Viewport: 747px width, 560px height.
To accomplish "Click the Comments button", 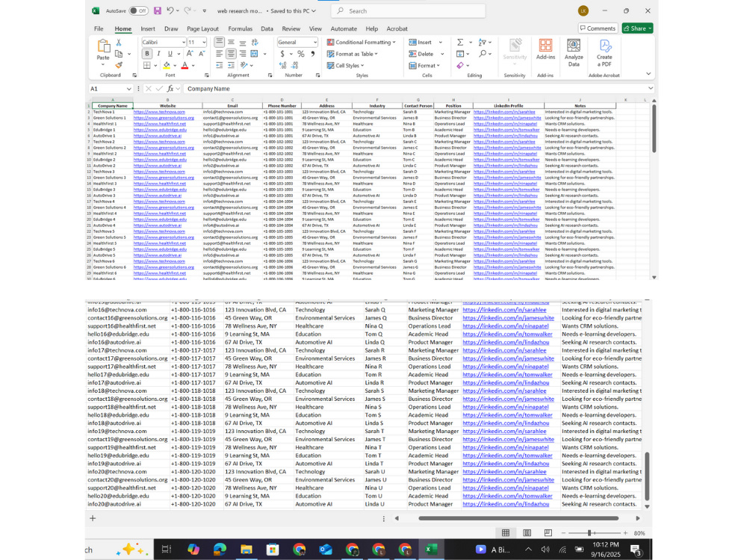I will point(598,28).
